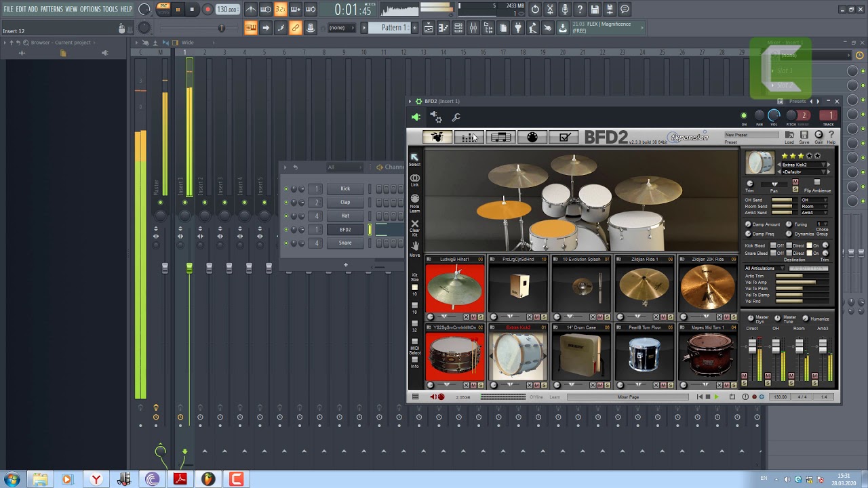Toggle plugin ON indicator in wrapper
Viewport: 868px width, 488px height.
tap(744, 116)
